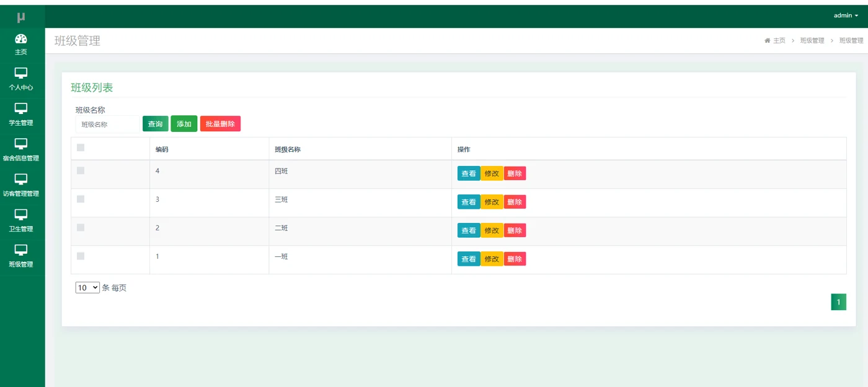This screenshot has width=868, height=387.
Task: Toggle the select-all checkbox in table header
Action: [x=81, y=147]
